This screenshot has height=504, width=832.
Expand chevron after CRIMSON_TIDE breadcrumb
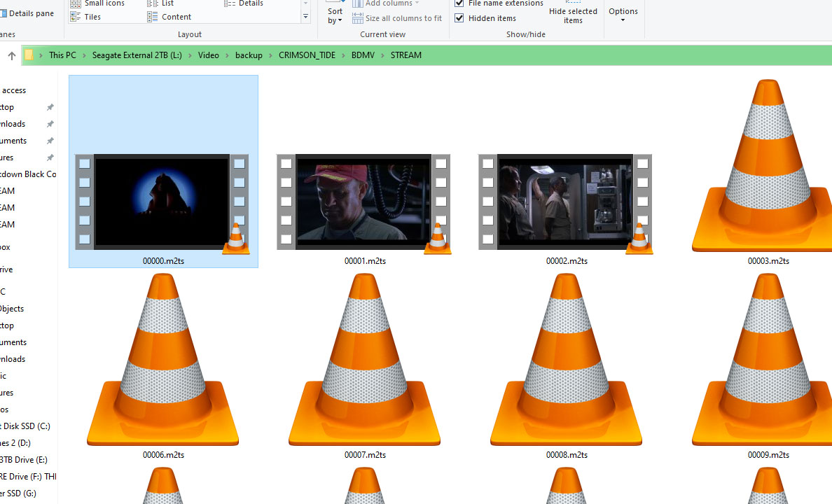(x=344, y=55)
